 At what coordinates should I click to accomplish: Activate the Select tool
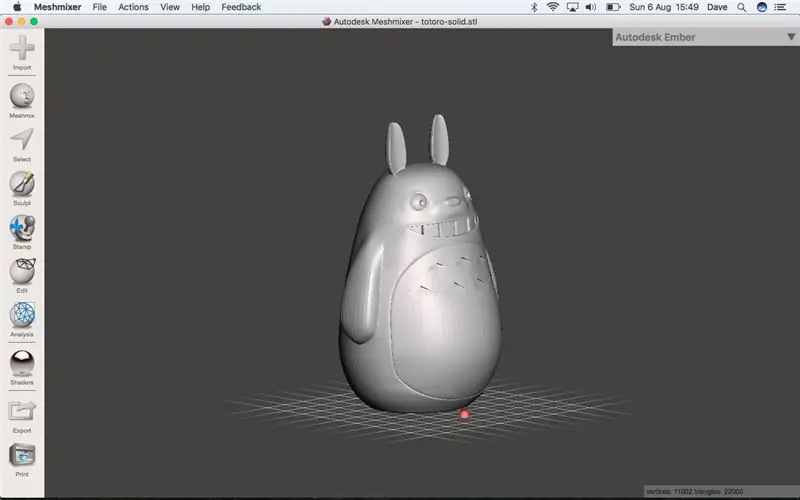tap(22, 145)
